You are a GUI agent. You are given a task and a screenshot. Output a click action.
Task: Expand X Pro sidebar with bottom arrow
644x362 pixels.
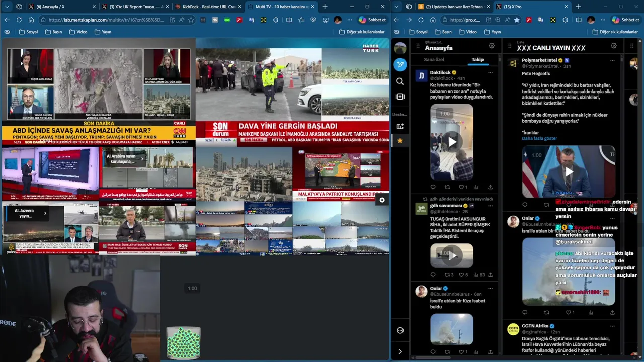point(400,351)
